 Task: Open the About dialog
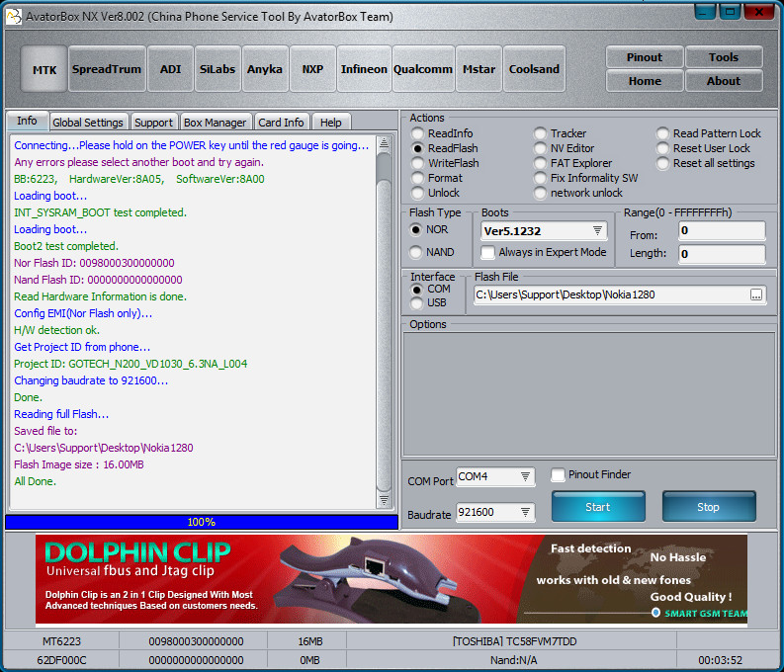[724, 80]
